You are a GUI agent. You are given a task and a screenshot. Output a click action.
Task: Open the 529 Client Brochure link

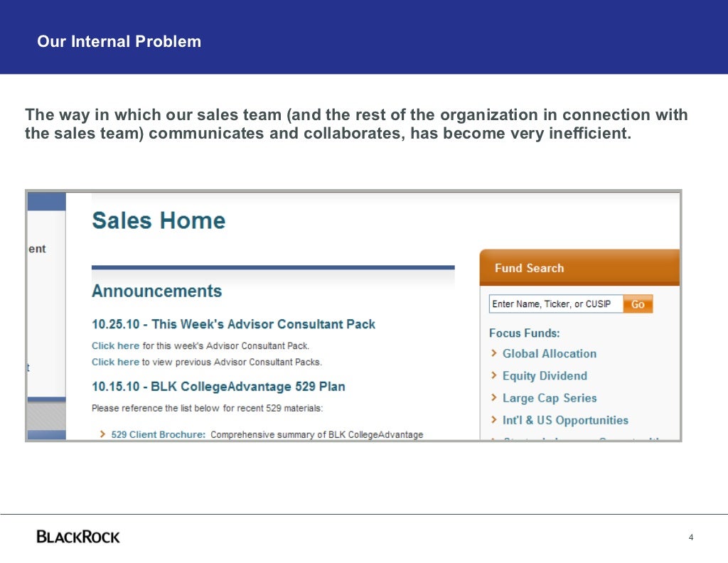pyautogui.click(x=158, y=434)
